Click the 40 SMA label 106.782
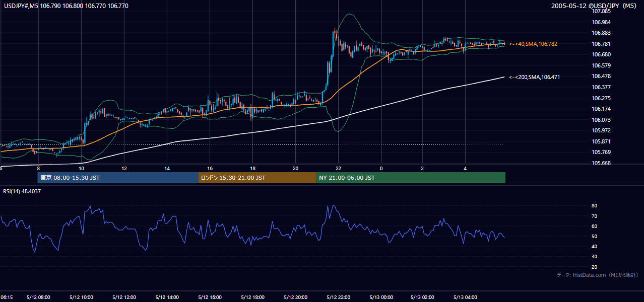The width and height of the screenshot is (644, 302). click(x=533, y=44)
